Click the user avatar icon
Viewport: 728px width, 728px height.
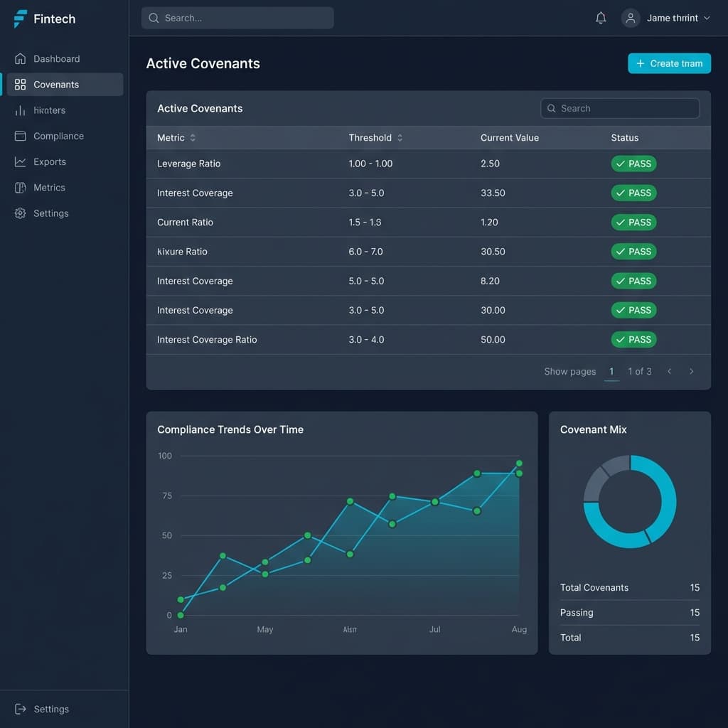(631, 18)
